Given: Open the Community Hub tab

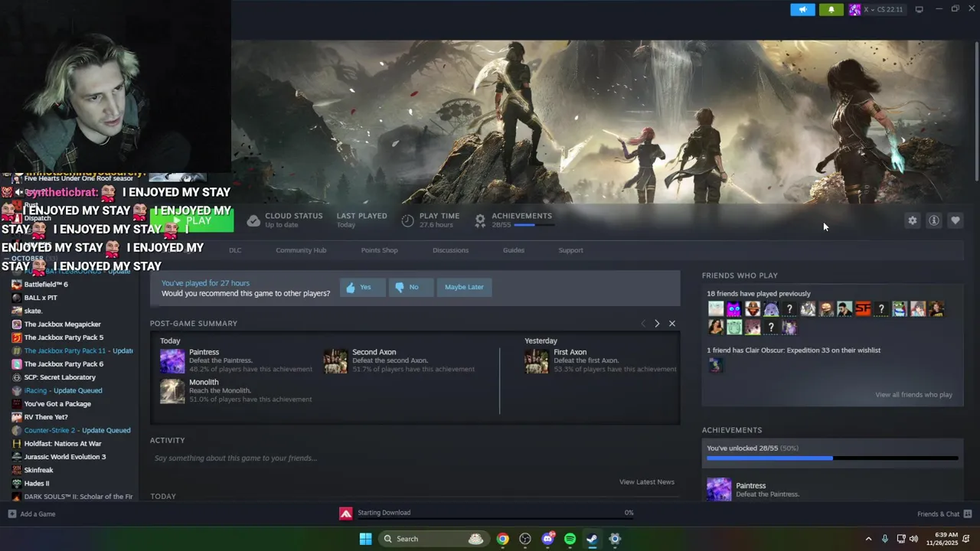Looking at the screenshot, I should click(x=301, y=250).
